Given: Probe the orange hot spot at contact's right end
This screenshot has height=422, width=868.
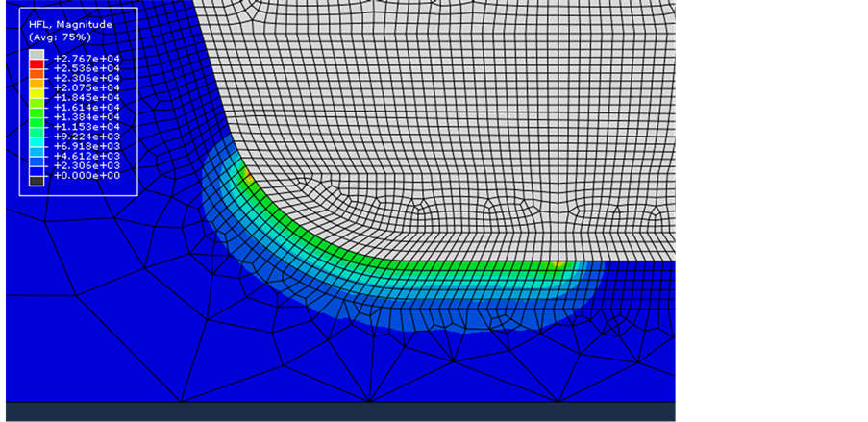Looking at the screenshot, I should click(558, 265).
